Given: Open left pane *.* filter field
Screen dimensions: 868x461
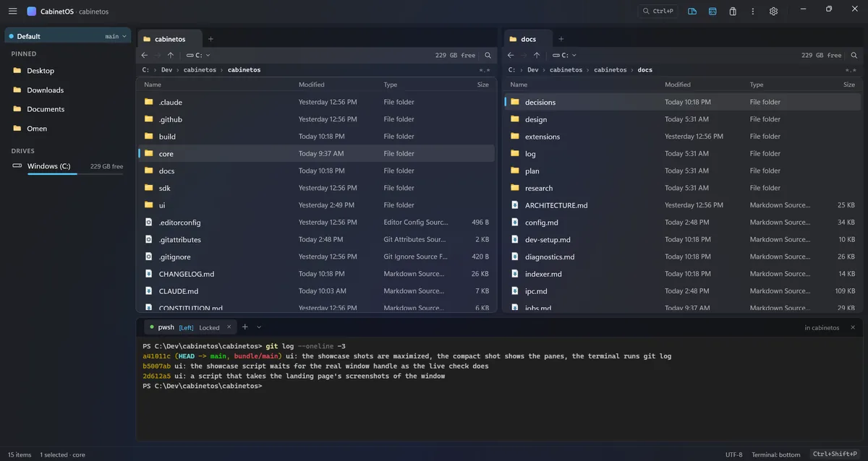Looking at the screenshot, I should click(x=485, y=70).
